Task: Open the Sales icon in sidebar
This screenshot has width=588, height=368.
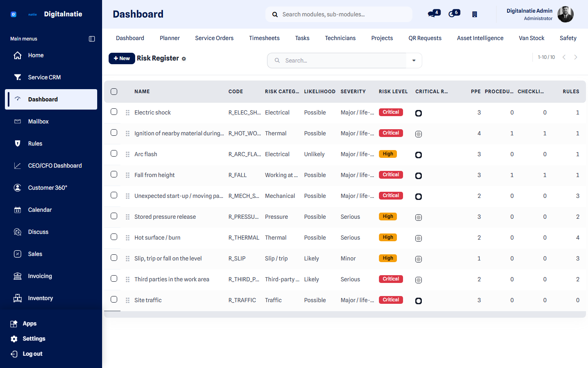Action: [x=18, y=254]
